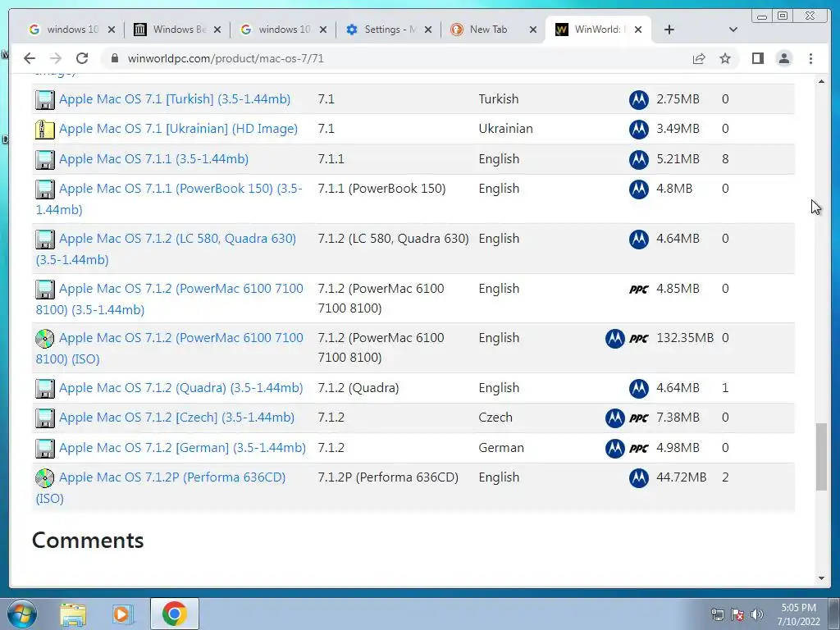Click the zip archive icon on Ukrainian row

(x=45, y=129)
